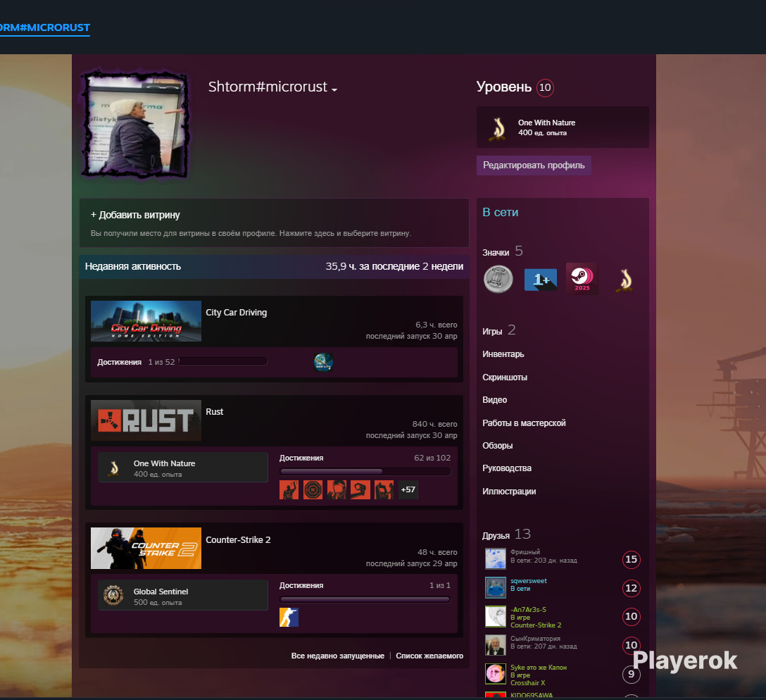Click the Rust achievements progress bar
This screenshot has height=700, width=766.
point(365,471)
